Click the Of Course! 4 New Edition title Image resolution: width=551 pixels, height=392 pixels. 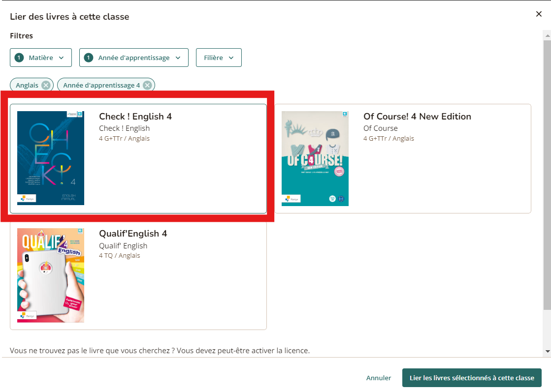417,117
